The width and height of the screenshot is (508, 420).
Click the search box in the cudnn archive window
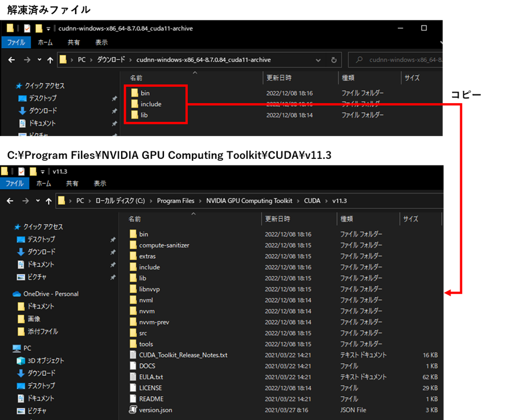[x=395, y=60]
